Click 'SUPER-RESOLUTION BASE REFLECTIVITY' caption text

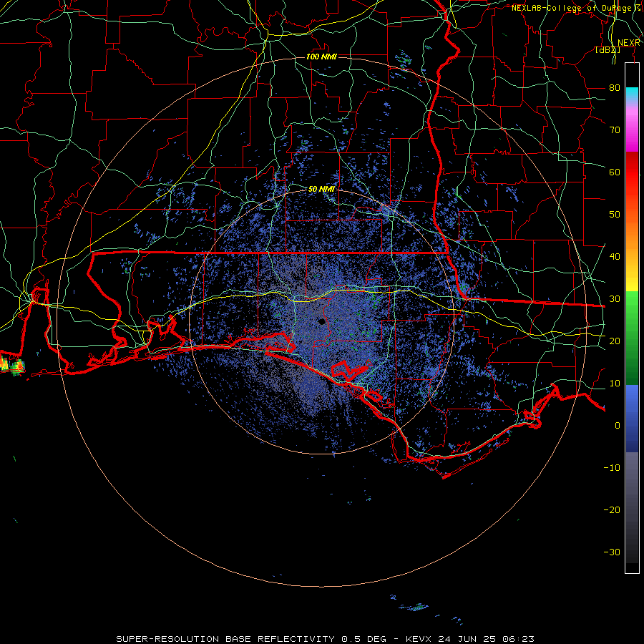tap(225, 639)
